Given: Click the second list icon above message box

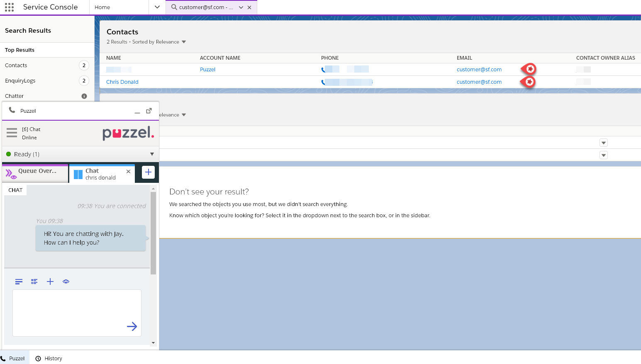Looking at the screenshot, I should [34, 281].
